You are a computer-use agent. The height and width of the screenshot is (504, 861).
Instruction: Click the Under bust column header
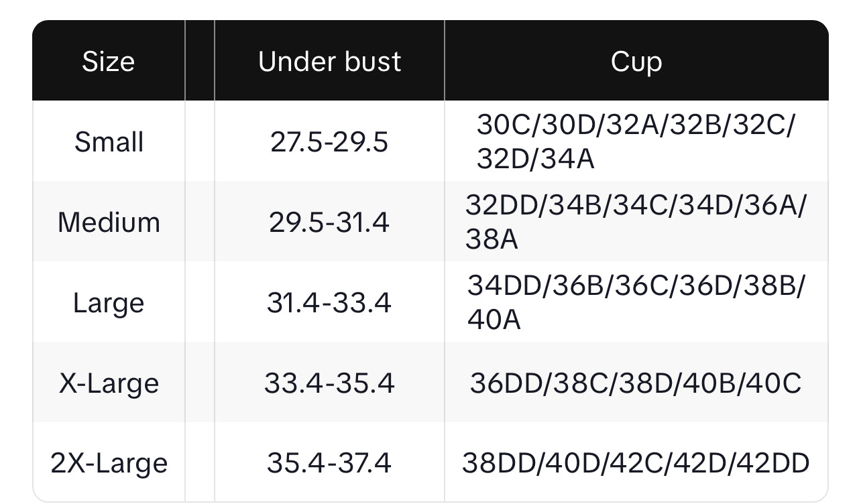329,62
